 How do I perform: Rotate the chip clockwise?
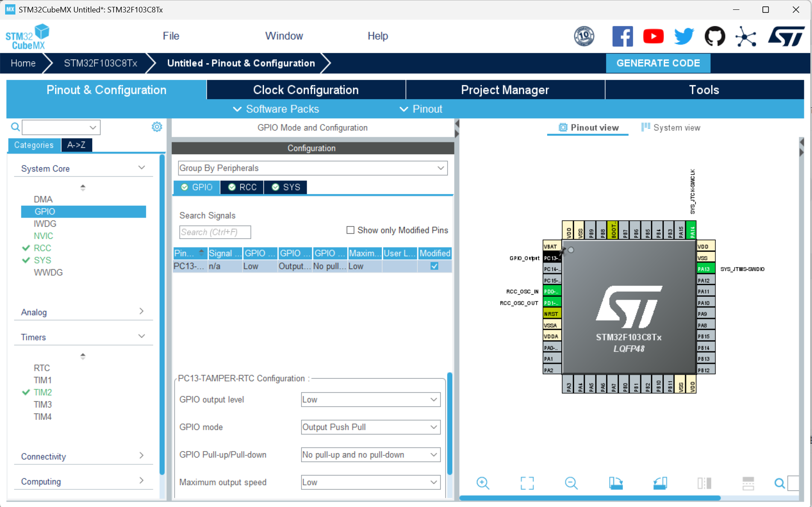[616, 483]
